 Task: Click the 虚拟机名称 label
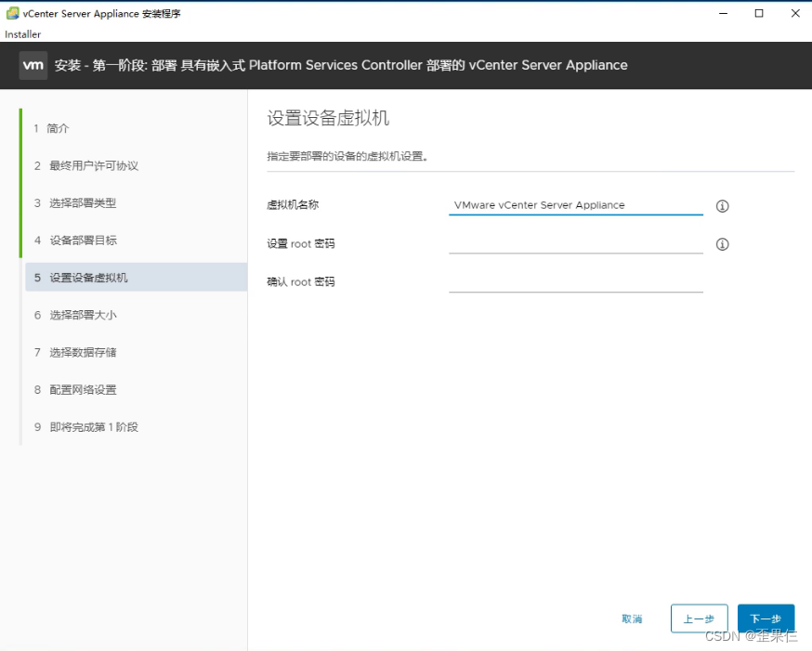point(293,205)
